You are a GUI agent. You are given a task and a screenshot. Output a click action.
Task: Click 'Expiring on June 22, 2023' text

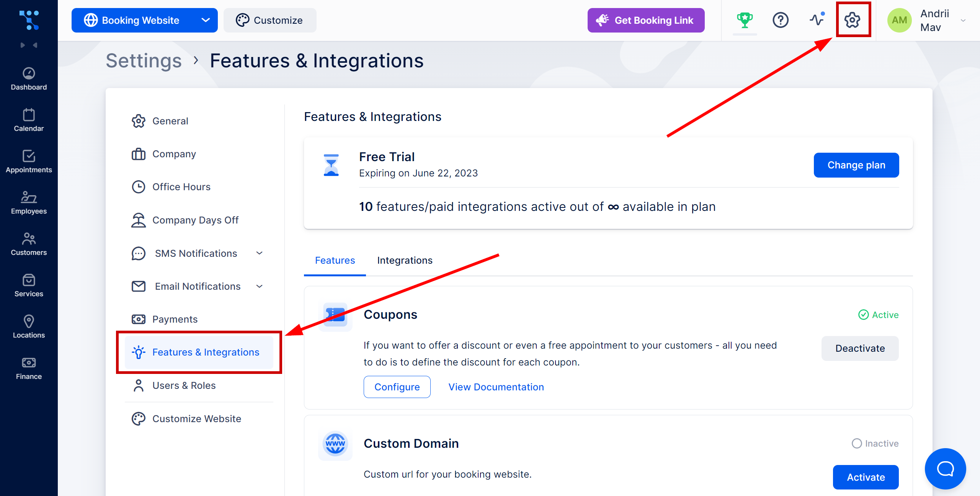pos(418,173)
